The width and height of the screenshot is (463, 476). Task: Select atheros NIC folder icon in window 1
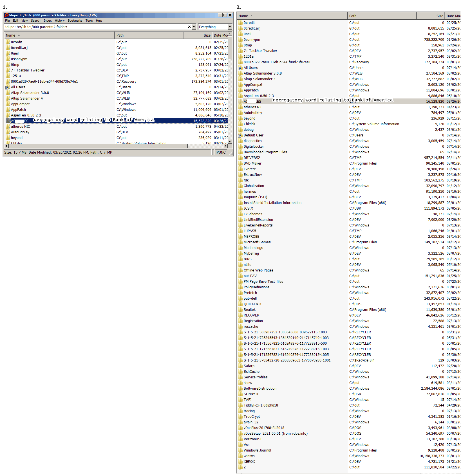click(8, 126)
